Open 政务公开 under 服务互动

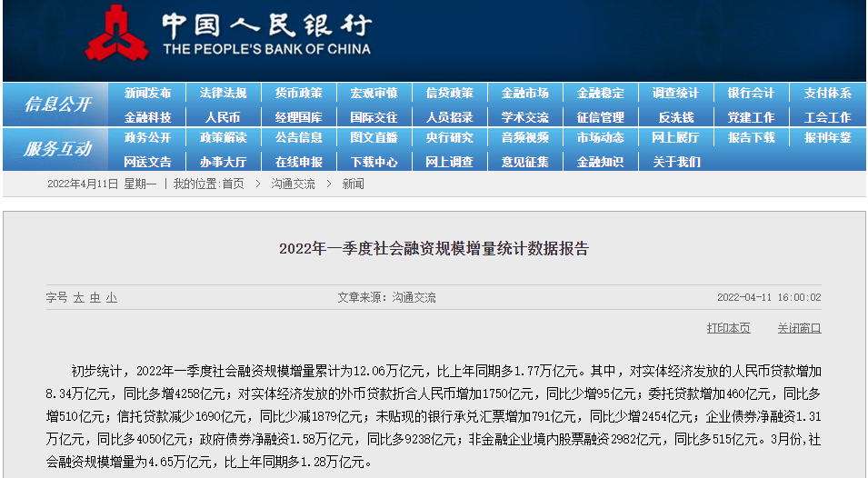pyautogui.click(x=148, y=137)
